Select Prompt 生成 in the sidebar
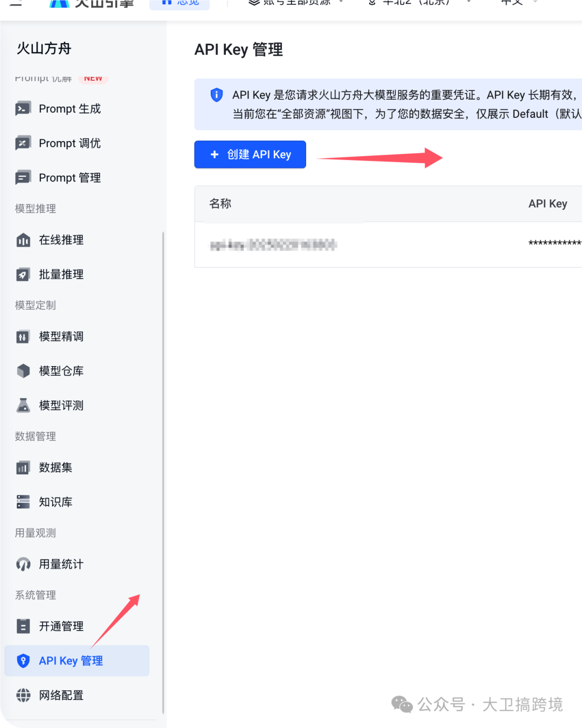This screenshot has height=728, width=582. pyautogui.click(x=70, y=108)
